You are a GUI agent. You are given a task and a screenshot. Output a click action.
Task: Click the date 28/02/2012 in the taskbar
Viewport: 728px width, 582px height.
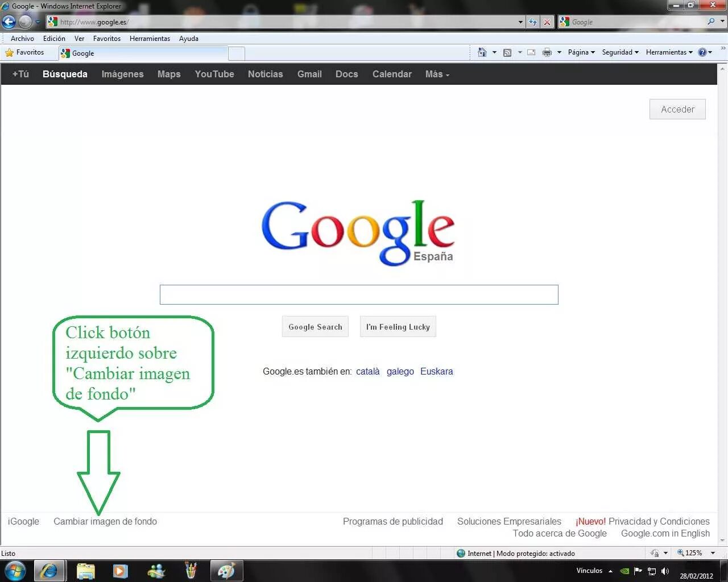click(x=696, y=576)
